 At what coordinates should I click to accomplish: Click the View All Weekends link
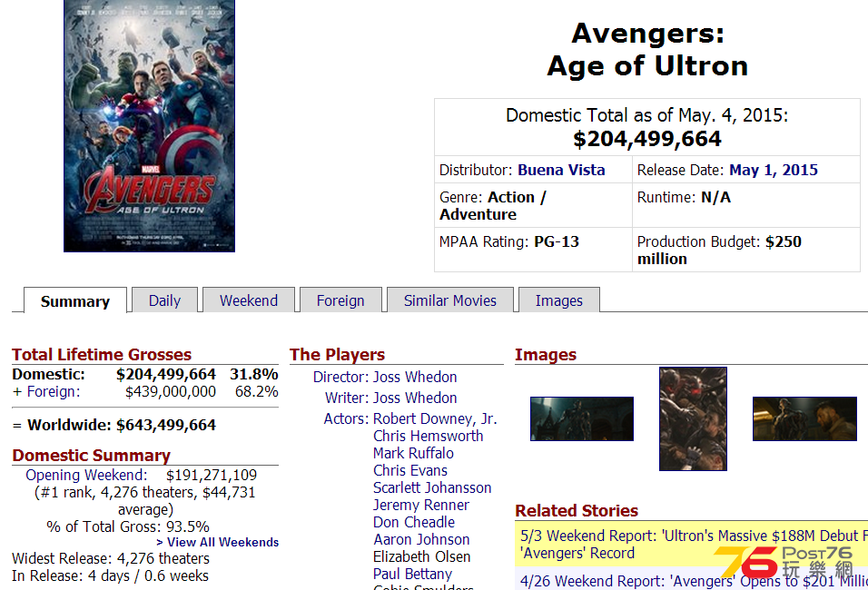pos(218,543)
